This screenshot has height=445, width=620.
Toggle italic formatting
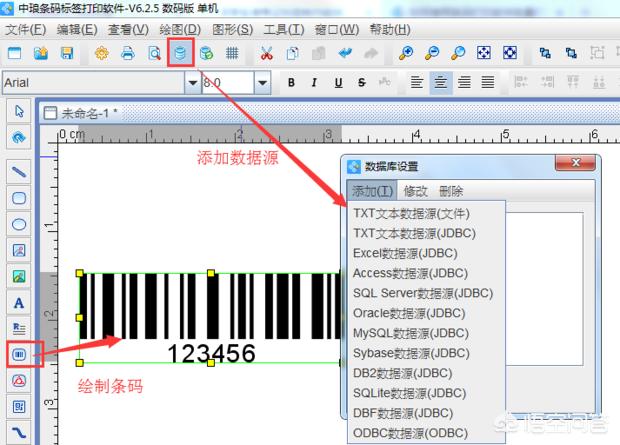pos(314,82)
